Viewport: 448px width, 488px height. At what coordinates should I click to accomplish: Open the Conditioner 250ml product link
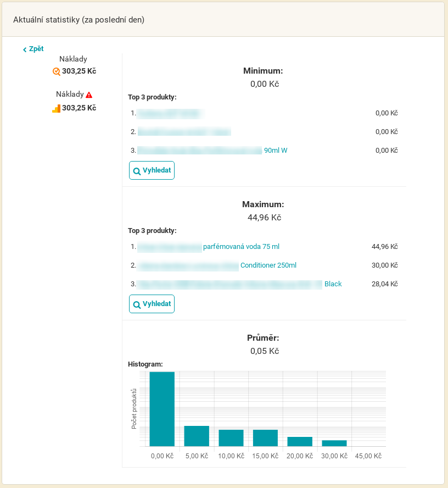[x=217, y=265]
